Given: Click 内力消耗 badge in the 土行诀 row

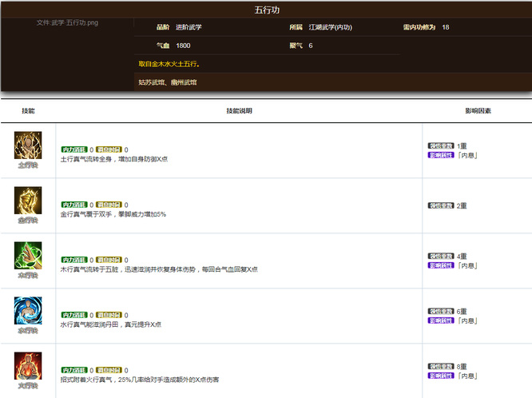Looking at the screenshot, I should click(73, 149).
